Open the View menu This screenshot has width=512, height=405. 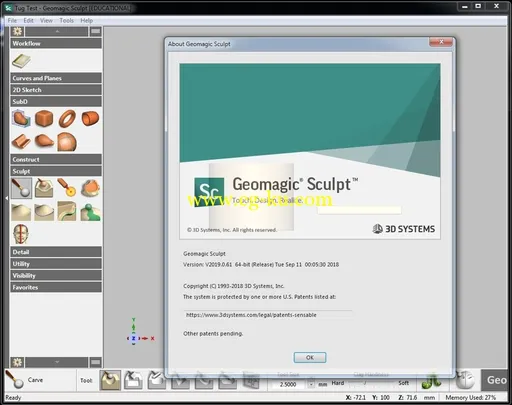(x=46, y=21)
